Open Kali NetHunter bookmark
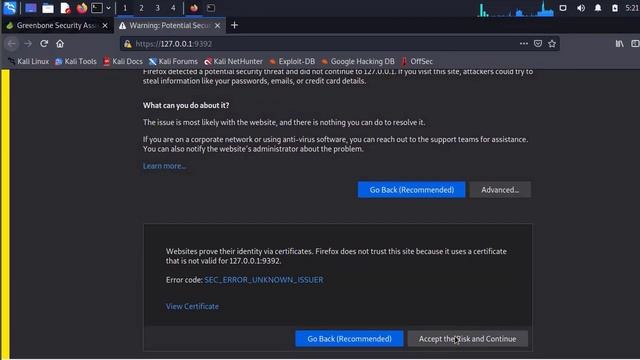640x360 pixels. [233, 62]
